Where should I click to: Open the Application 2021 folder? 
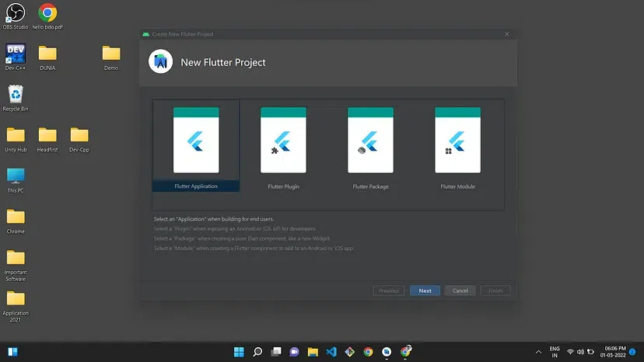[16, 306]
